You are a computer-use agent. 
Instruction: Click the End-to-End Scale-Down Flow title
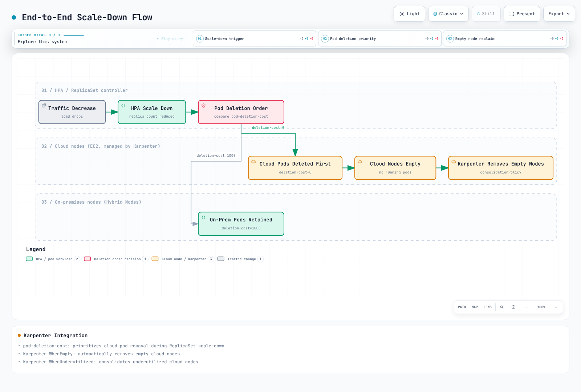[x=87, y=17]
